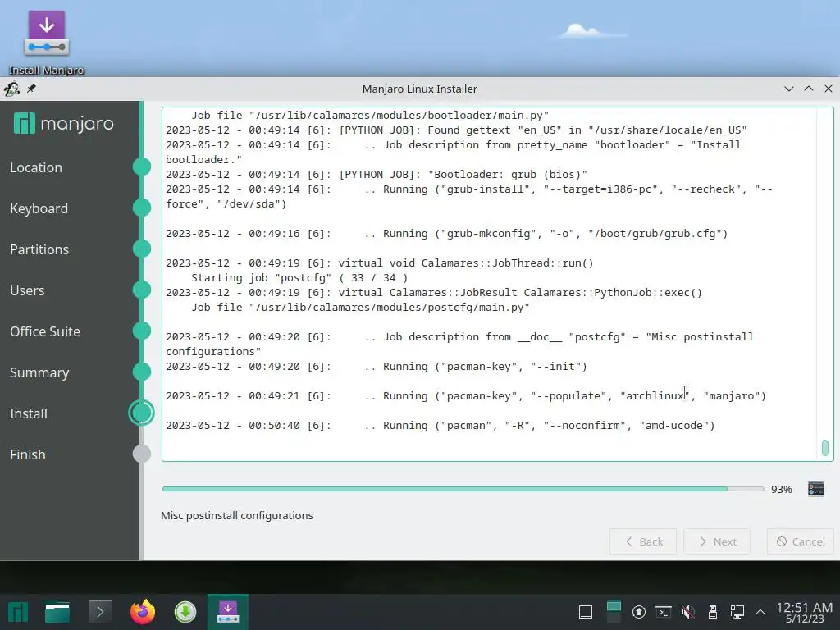Open the file manager from the taskbar
Viewport: 840px width, 630px height.
tap(57, 612)
